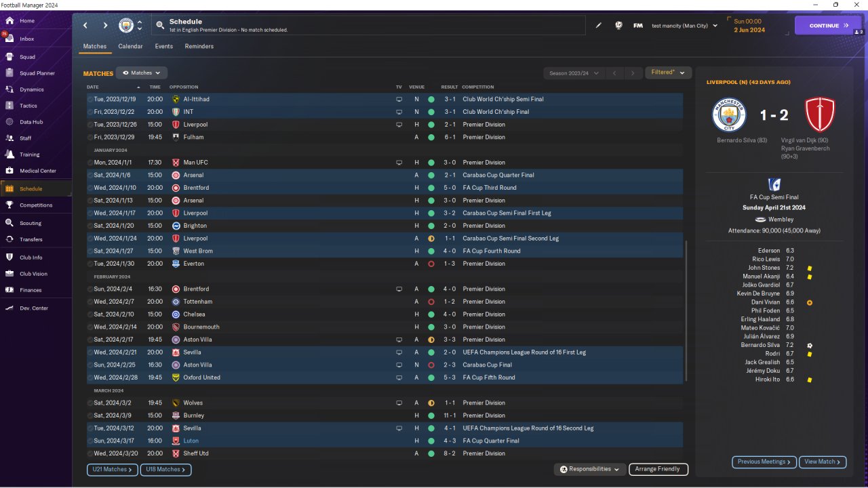The image size is (868, 488).
Task: Click the search magnifier icon beside Schedule
Action: (x=160, y=26)
